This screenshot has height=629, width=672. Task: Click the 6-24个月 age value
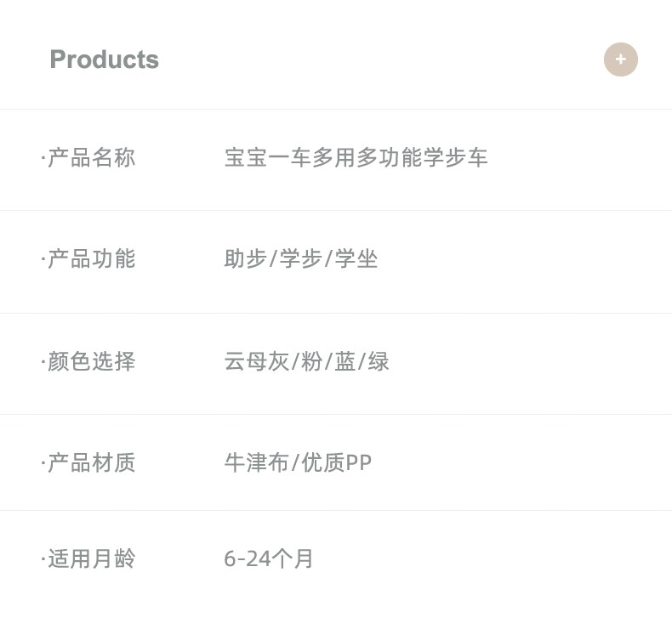tap(269, 558)
